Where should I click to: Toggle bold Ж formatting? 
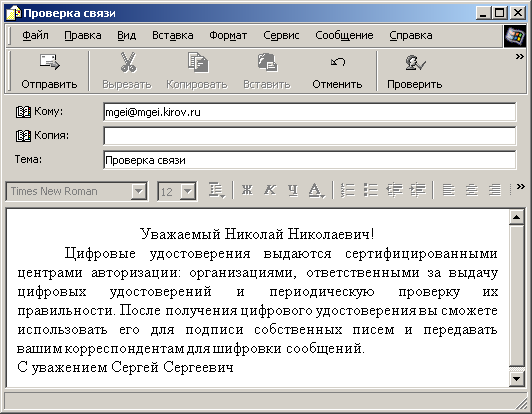click(247, 190)
